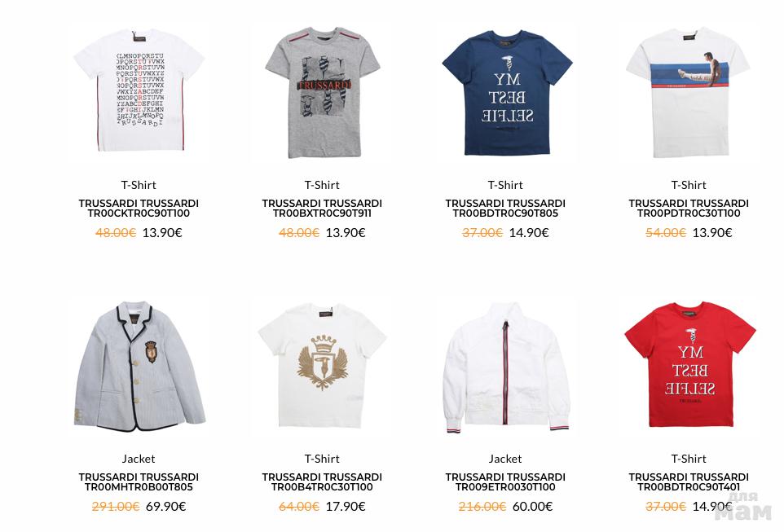Image resolution: width=784 pixels, height=532 pixels.
Task: Open product link TR009ETR0030T100
Action: [505, 487]
